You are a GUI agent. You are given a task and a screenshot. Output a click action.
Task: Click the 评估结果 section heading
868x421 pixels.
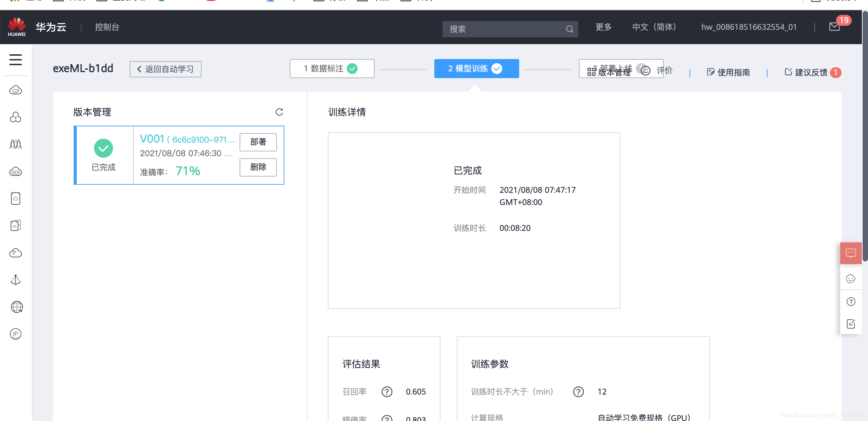(361, 364)
